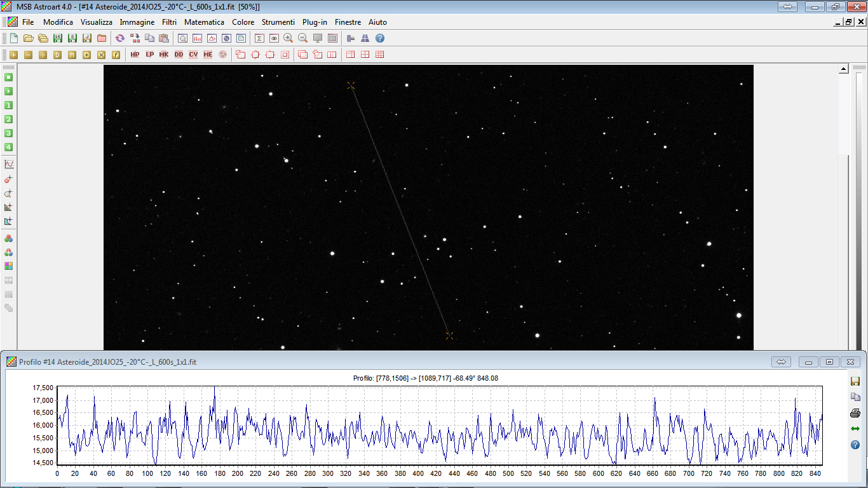The height and width of the screenshot is (488, 868).
Task: Zoom out with the magnifier minus icon
Action: (x=303, y=38)
